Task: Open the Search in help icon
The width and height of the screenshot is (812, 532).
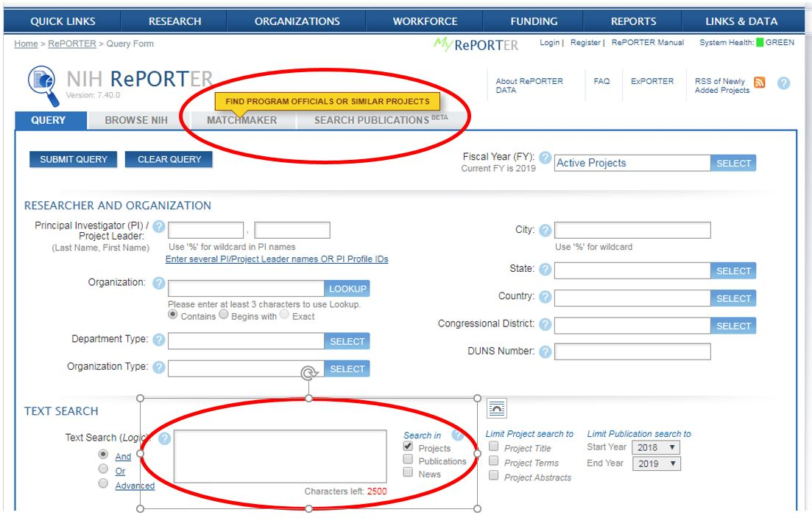Action: (x=457, y=435)
